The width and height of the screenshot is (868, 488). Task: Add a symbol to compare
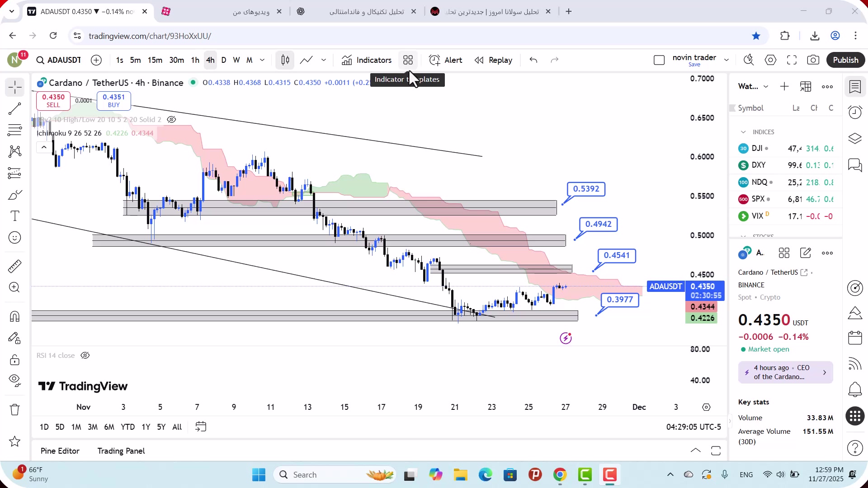[96, 60]
